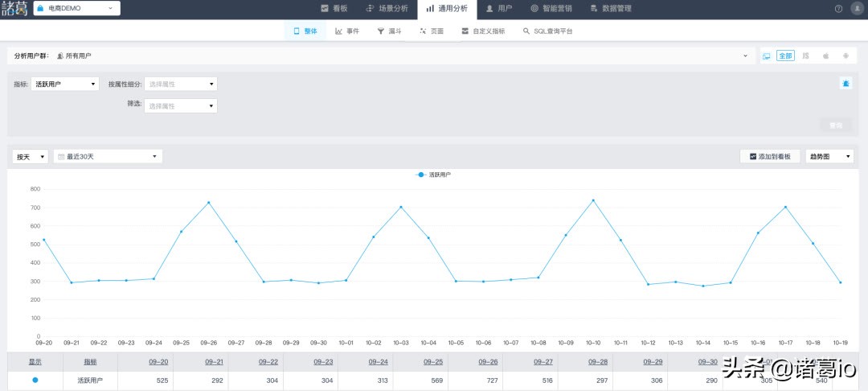Open the user avatar in the header
Viewport: 868px width, 391px height.
[x=857, y=9]
